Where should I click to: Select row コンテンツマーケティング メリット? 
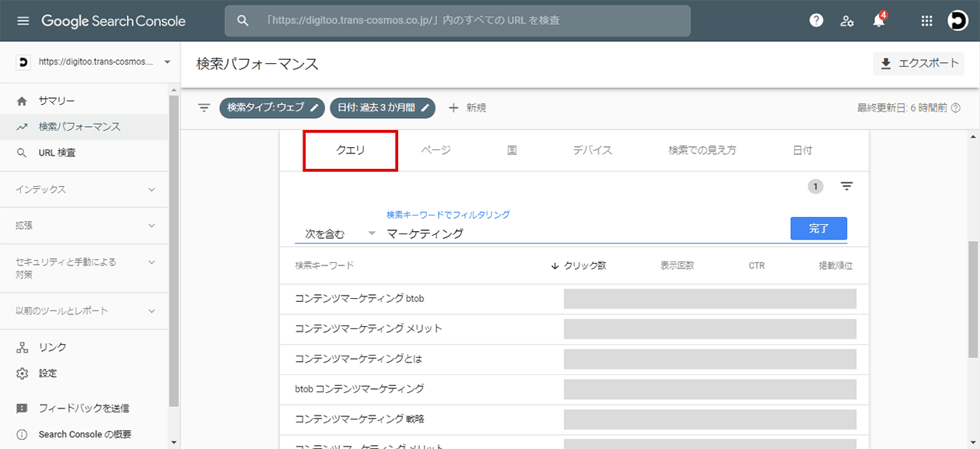[573, 329]
